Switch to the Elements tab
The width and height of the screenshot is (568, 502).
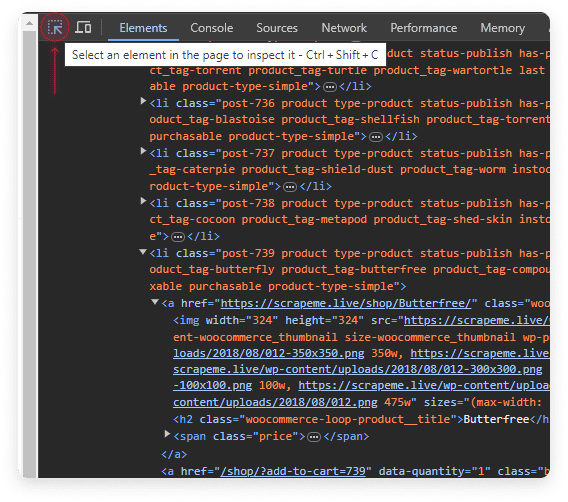[x=143, y=28]
